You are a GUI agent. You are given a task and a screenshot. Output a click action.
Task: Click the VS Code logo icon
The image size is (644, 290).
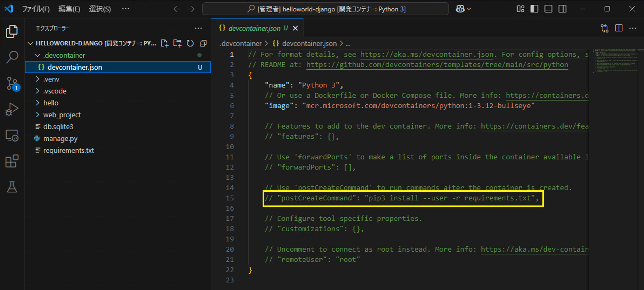[x=9, y=9]
